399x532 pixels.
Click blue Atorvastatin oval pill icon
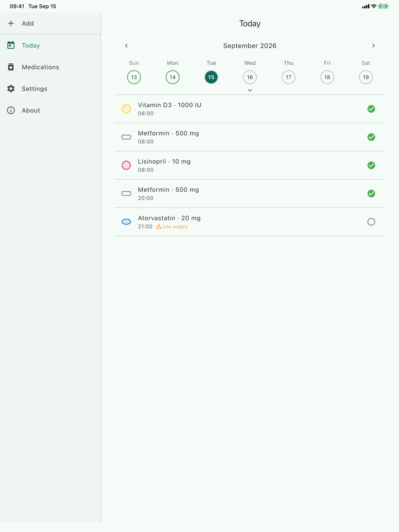[126, 222]
